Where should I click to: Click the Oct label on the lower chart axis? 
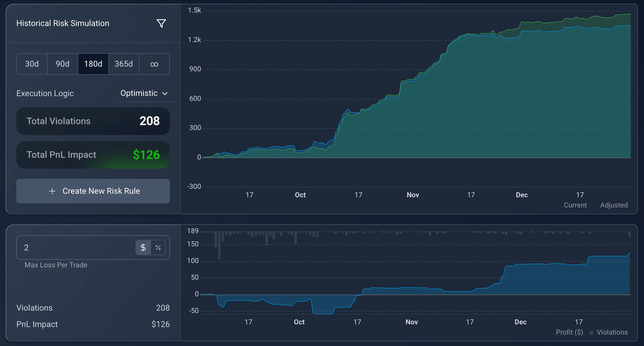tap(299, 322)
